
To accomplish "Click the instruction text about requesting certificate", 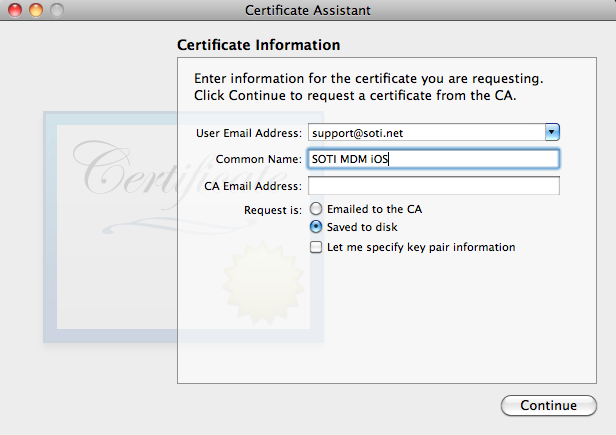I will pos(368,87).
